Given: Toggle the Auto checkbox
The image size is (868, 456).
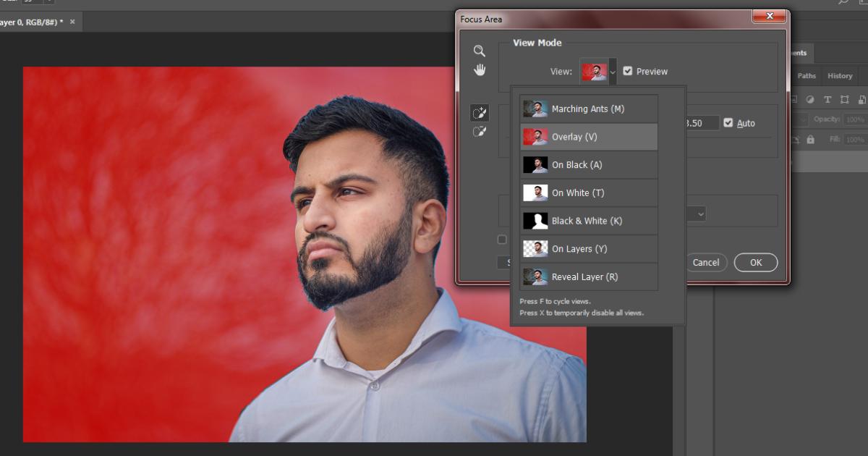Looking at the screenshot, I should tap(728, 123).
